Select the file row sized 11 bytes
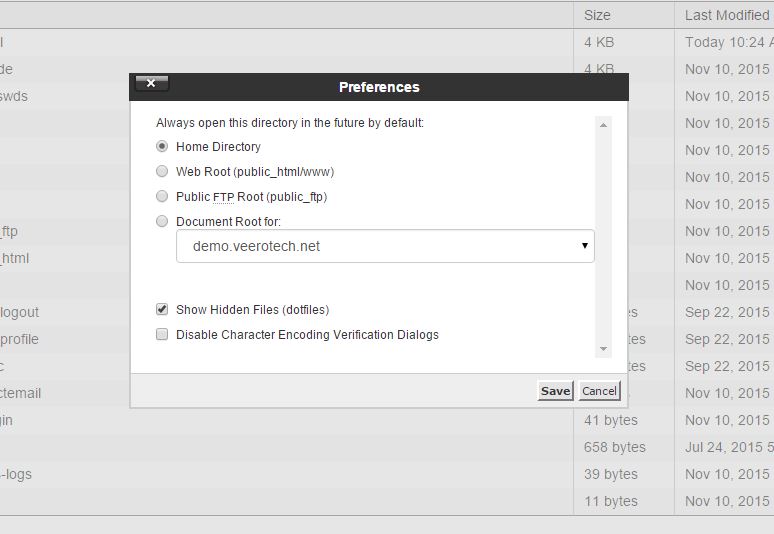The width and height of the screenshot is (774, 534). (x=387, y=501)
